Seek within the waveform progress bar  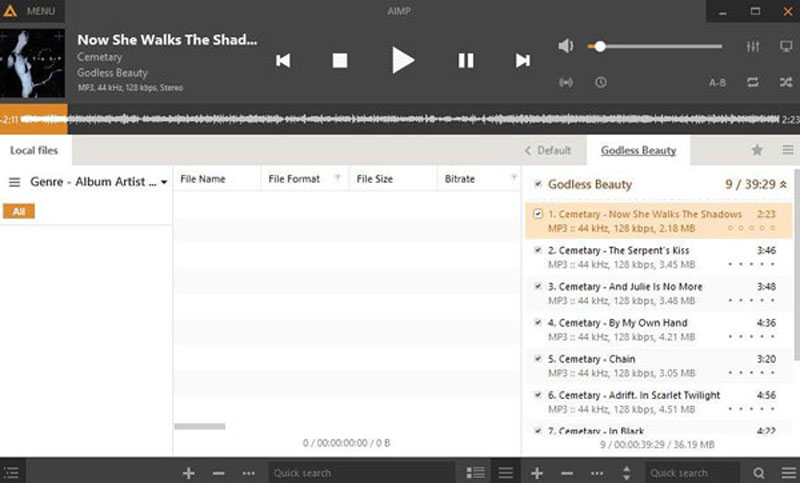(x=400, y=119)
